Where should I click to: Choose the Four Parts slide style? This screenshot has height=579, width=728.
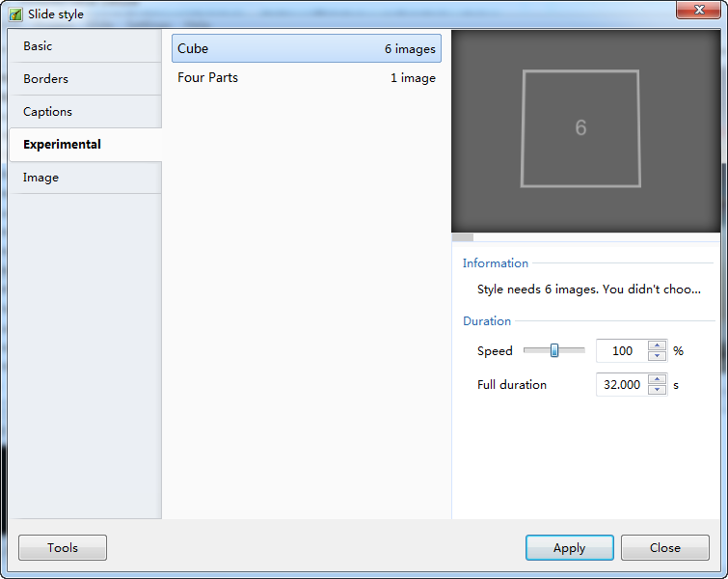coord(306,78)
